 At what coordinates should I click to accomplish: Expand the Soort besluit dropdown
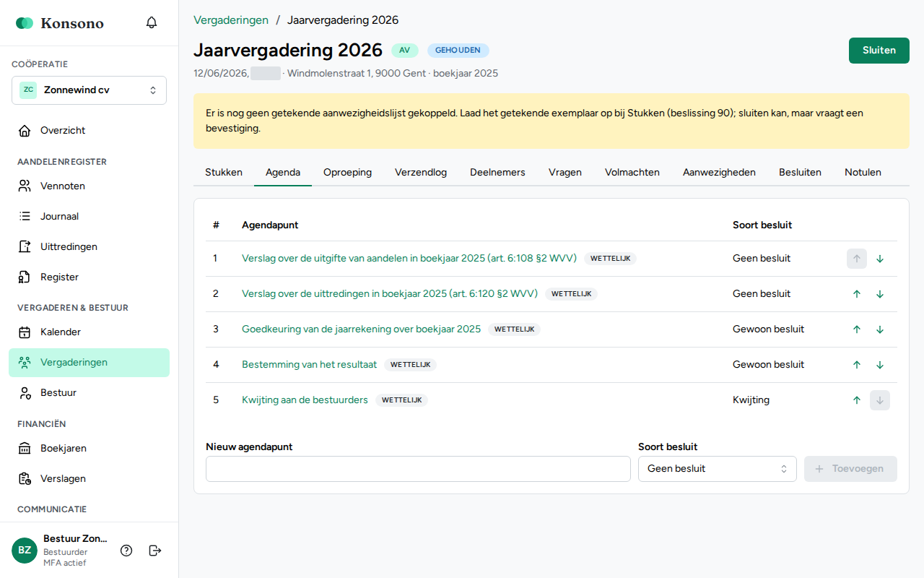[x=718, y=469]
